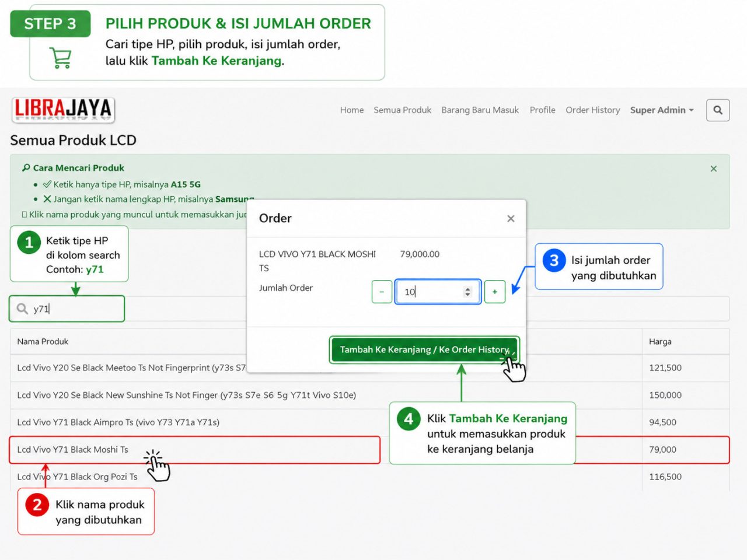
Task: Increase Jumlah Order with plus button
Action: [495, 292]
